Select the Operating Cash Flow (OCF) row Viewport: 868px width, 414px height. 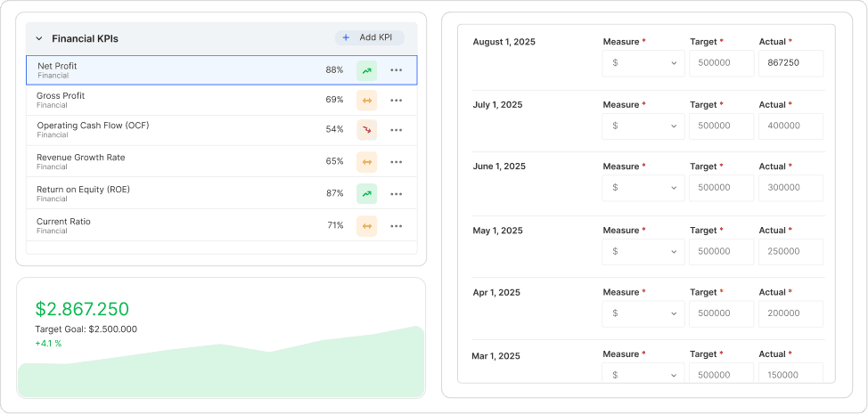click(221, 131)
